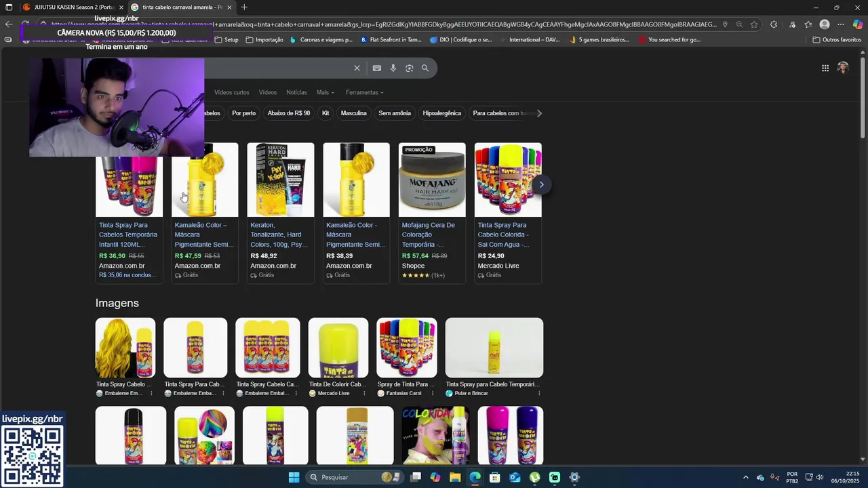Image resolution: width=868 pixels, height=488 pixels.
Task: Open Task View on taskbar
Action: click(x=416, y=477)
